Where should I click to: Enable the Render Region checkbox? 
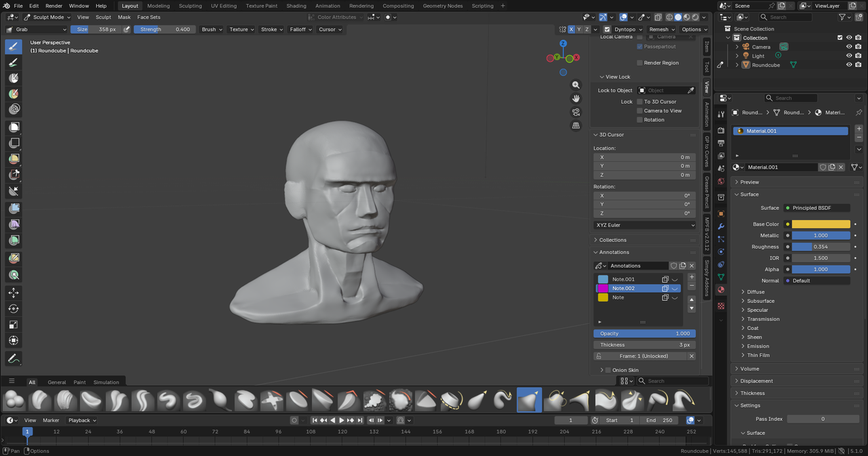639,63
